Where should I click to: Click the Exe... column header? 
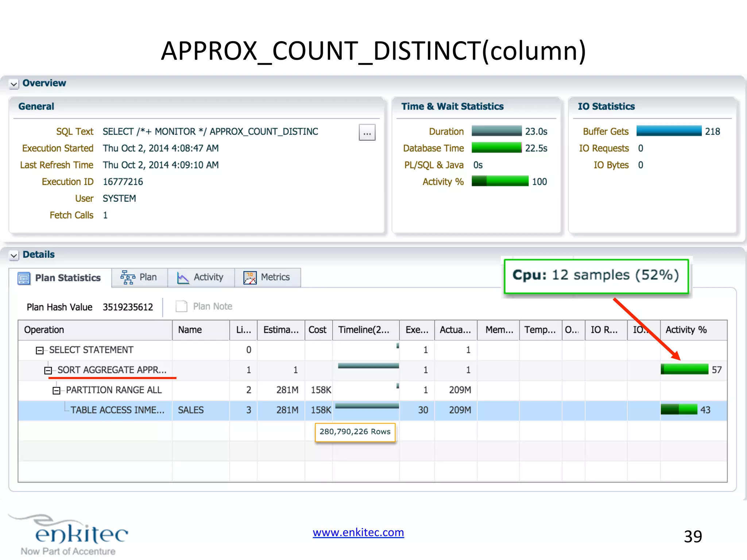coord(417,330)
